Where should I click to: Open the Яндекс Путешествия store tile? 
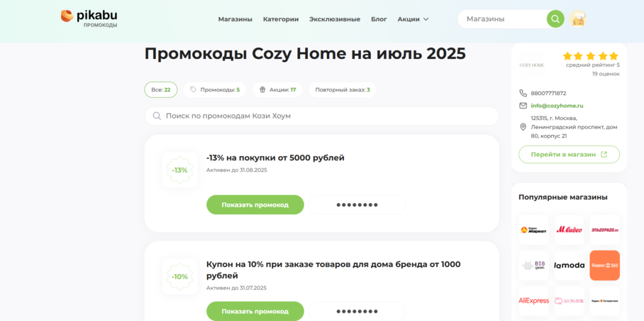pos(604,301)
